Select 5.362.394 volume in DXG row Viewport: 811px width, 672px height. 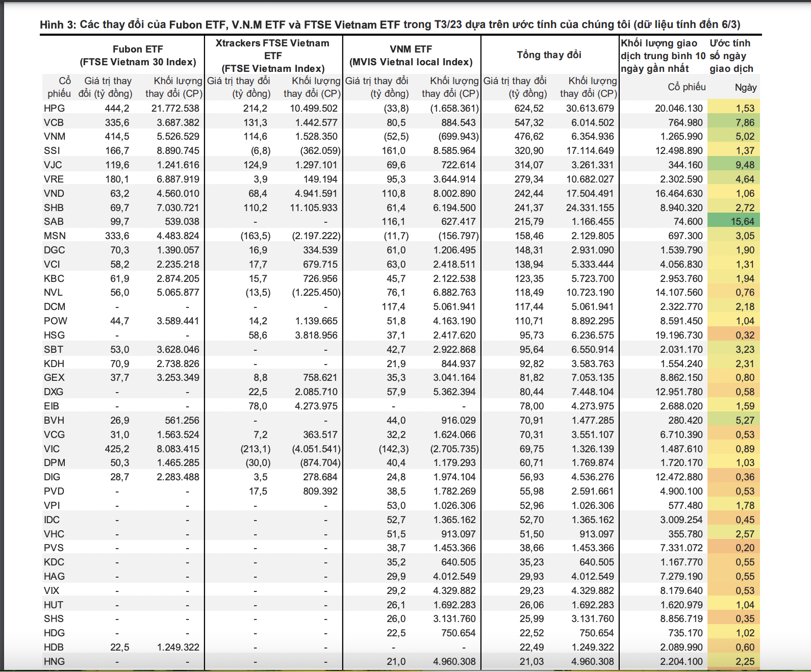coord(454,392)
